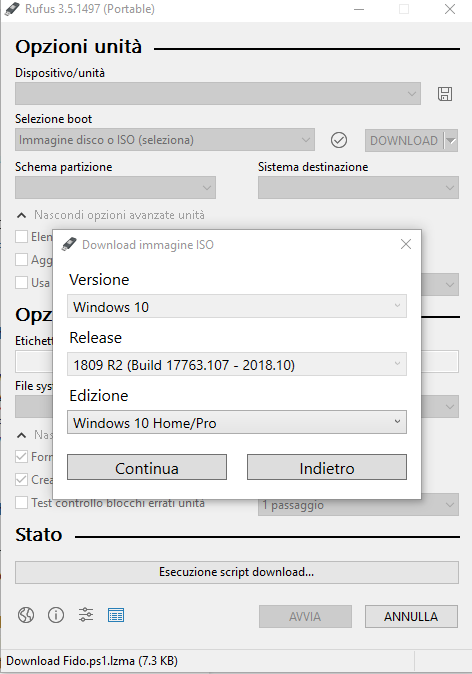This screenshot has height=674, width=472.
Task: Toggle the Usa... checkbox
Action: pos(21,283)
